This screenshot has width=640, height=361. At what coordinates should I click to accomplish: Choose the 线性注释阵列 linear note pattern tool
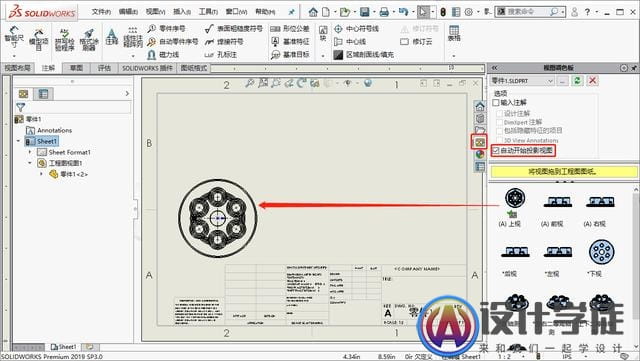[x=133, y=38]
